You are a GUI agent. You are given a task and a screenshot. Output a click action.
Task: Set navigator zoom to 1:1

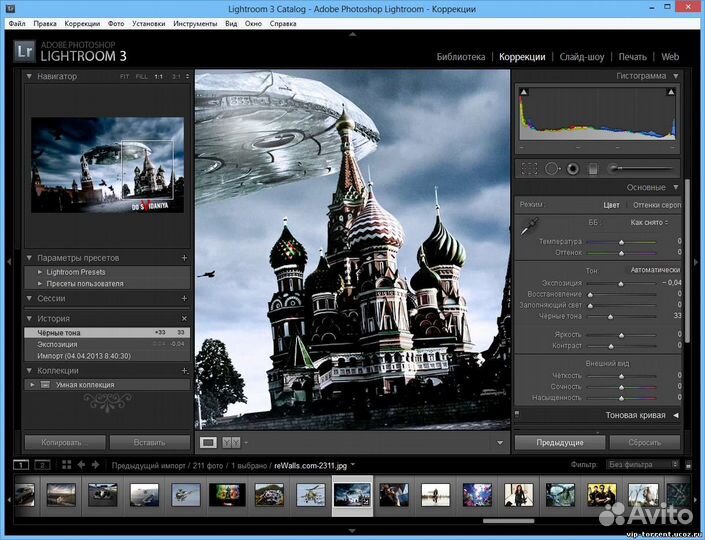[159, 77]
